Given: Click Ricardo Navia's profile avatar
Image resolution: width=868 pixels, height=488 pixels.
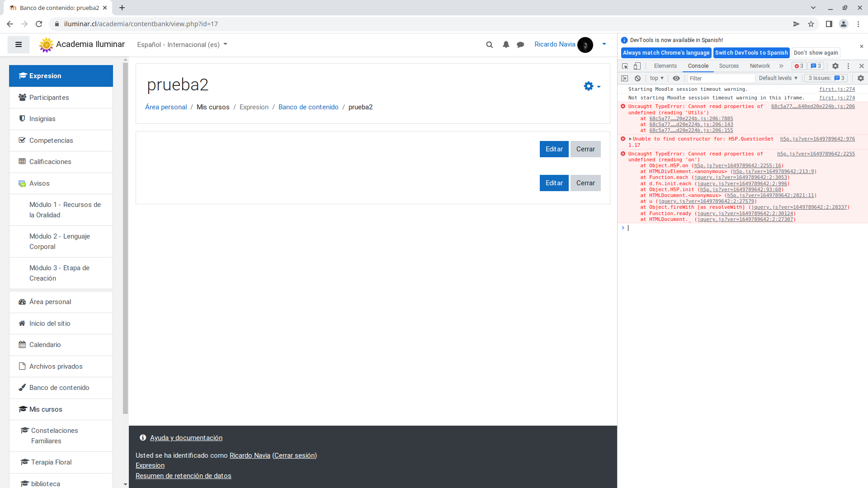Looking at the screenshot, I should point(585,44).
